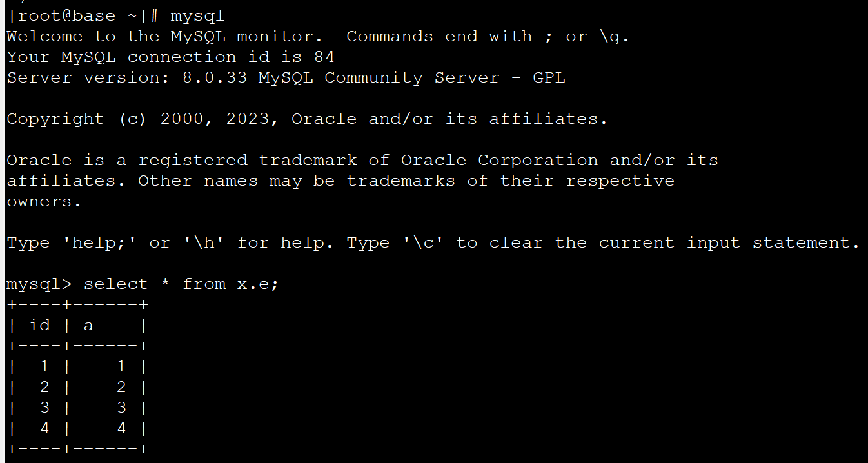
Task: Click the connection id number 84
Action: coord(324,57)
